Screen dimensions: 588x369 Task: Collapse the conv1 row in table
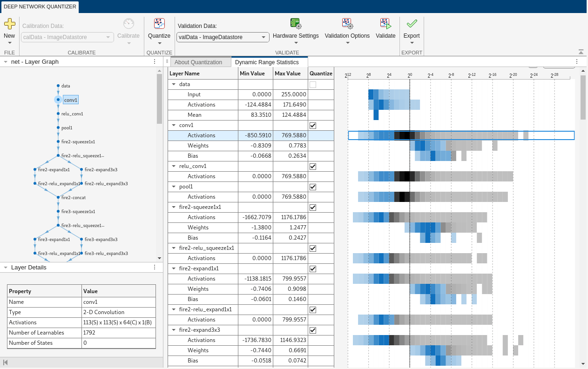click(174, 125)
